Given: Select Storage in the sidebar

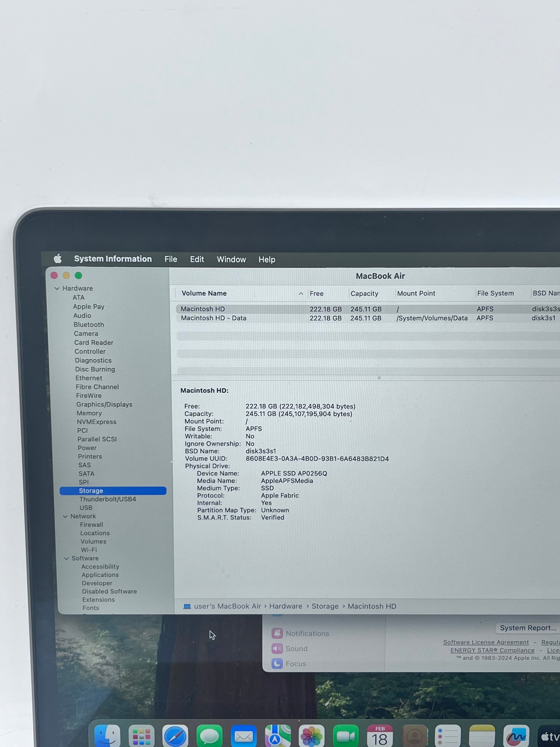Looking at the screenshot, I should tap(113, 491).
